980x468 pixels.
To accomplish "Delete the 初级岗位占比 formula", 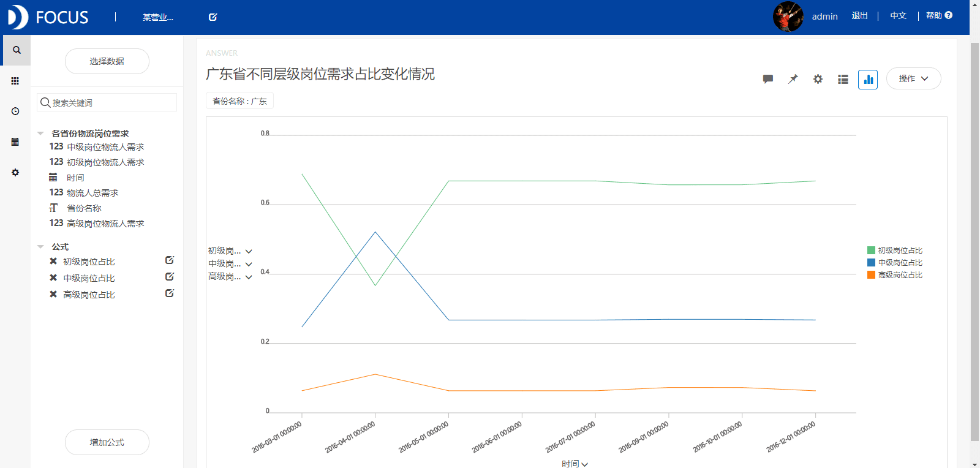I will tap(53, 261).
